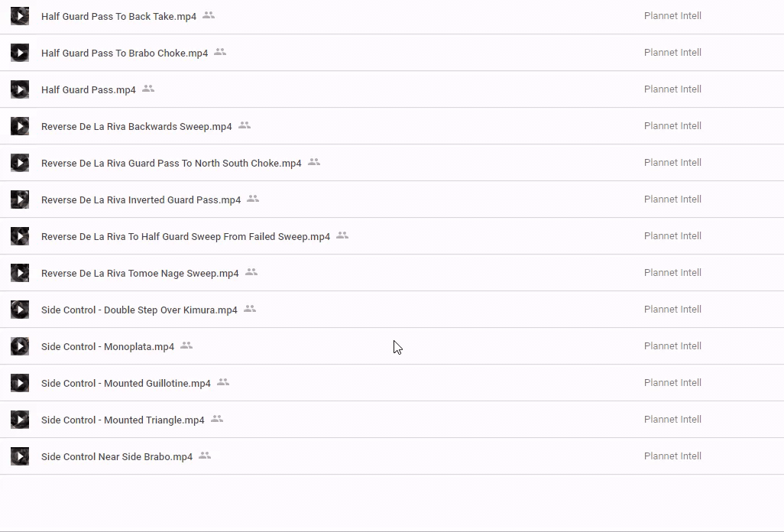Select video icon of Side Control - Monoplata.mp4
The width and height of the screenshot is (784, 532).
click(x=20, y=346)
